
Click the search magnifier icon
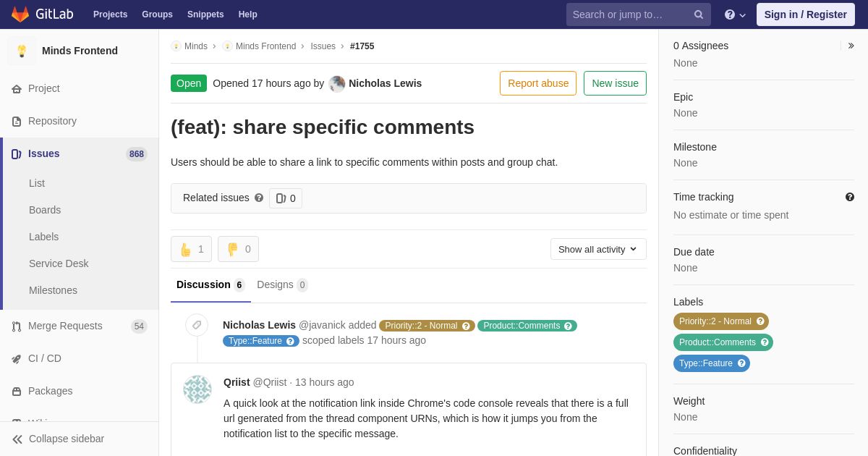pos(699,14)
